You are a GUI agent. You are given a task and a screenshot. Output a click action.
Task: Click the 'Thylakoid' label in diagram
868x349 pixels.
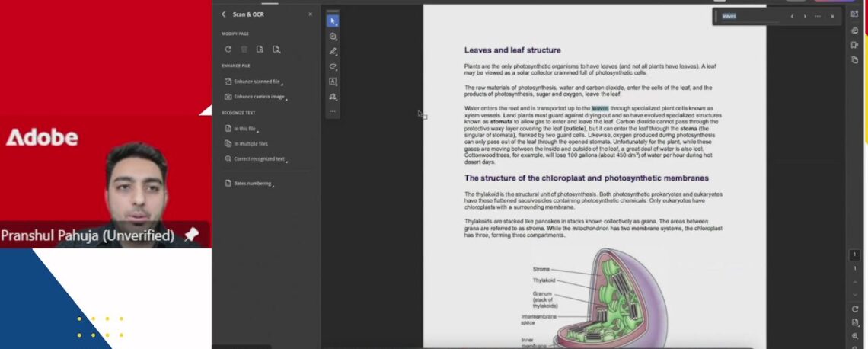click(544, 280)
